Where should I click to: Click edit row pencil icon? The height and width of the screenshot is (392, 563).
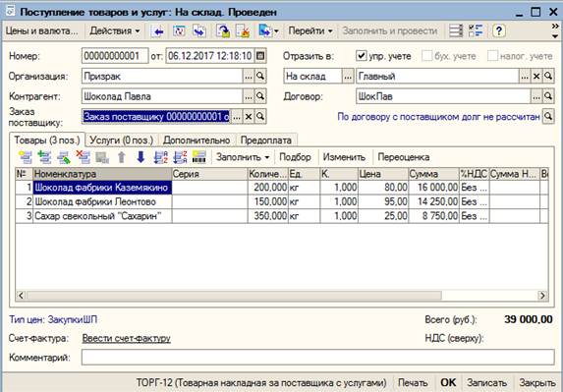[x=64, y=157]
